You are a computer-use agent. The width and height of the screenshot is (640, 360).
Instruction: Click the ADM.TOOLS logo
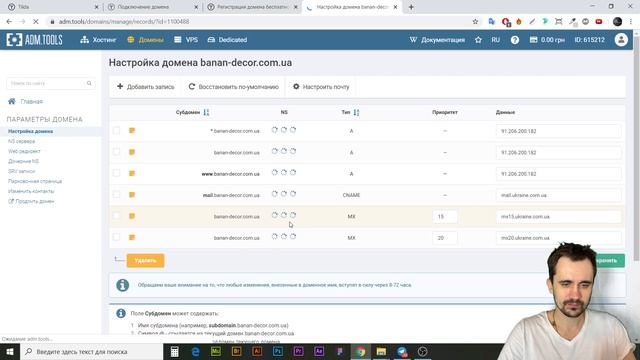(34, 40)
